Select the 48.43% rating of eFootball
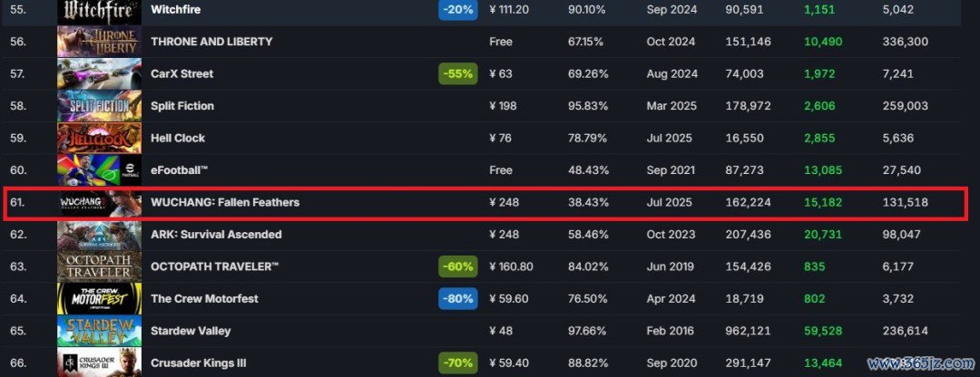980x377 pixels. (587, 170)
